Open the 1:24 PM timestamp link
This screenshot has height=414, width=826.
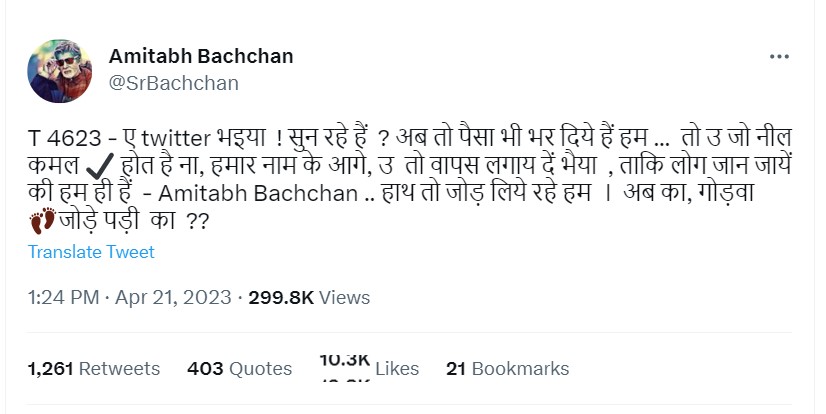[64, 298]
